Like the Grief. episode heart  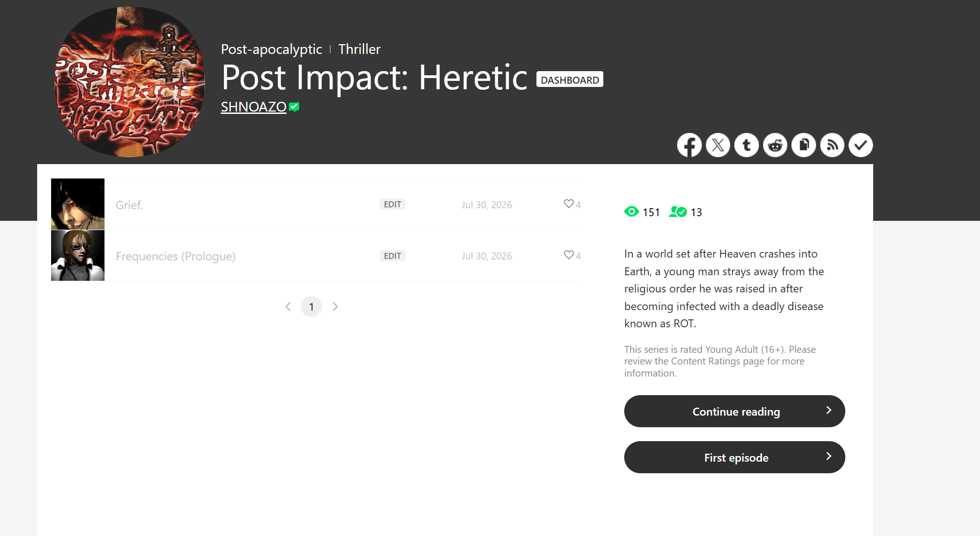tap(568, 204)
